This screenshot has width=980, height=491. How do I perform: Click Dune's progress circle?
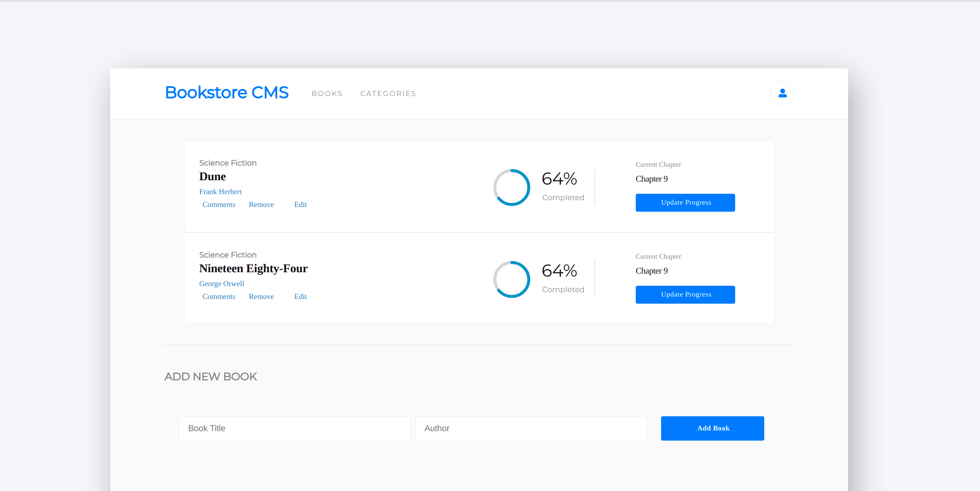(511, 187)
